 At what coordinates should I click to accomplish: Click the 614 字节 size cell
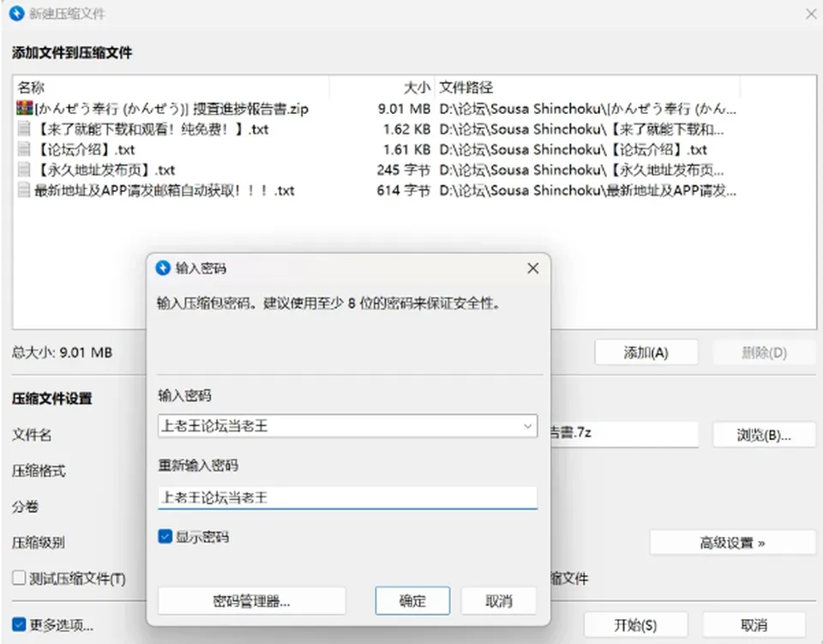click(x=403, y=190)
